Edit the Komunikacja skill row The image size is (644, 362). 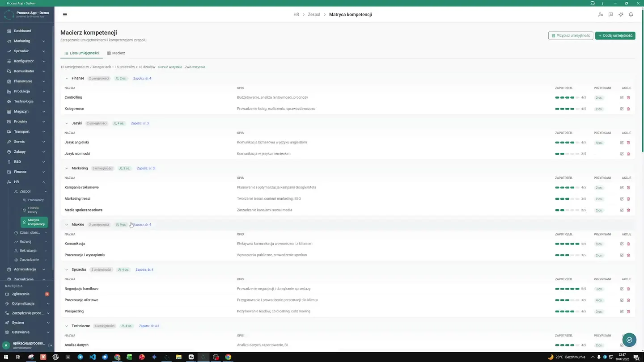click(x=622, y=244)
